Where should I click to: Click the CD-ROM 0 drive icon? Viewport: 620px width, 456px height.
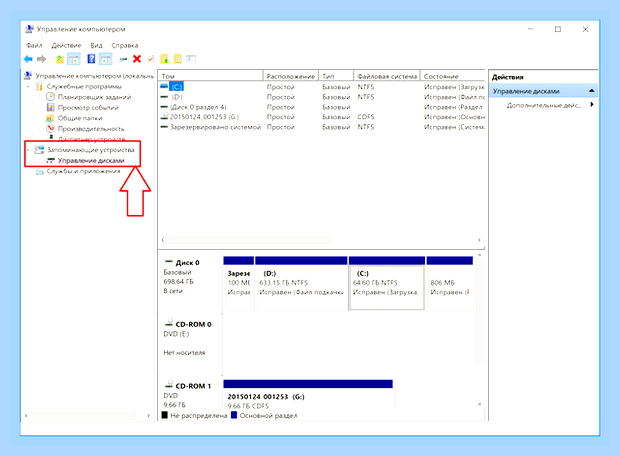pos(169,323)
